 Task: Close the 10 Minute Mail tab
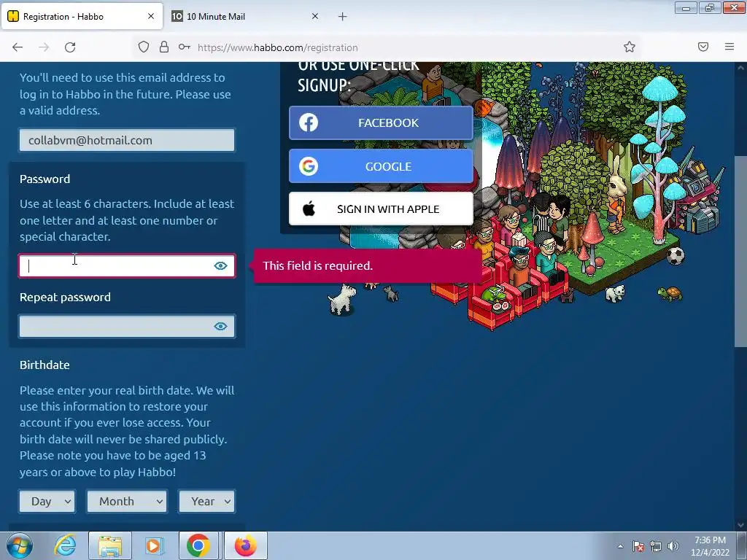[x=315, y=16]
